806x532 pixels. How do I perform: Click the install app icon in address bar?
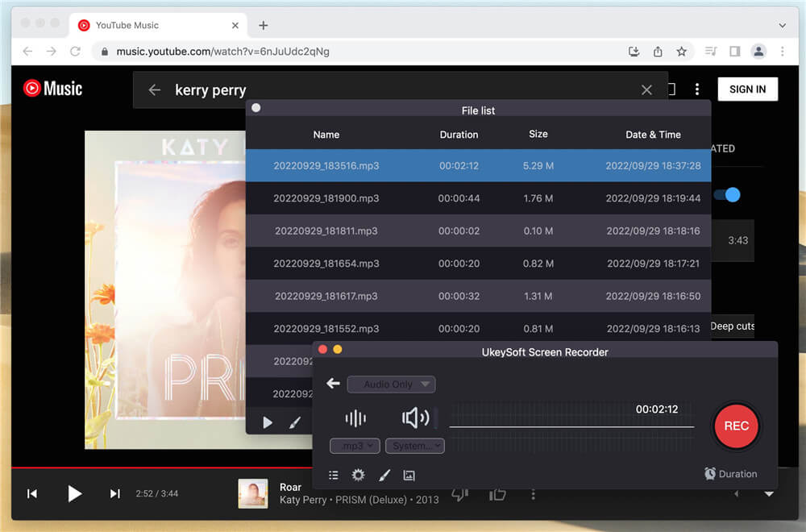634,52
